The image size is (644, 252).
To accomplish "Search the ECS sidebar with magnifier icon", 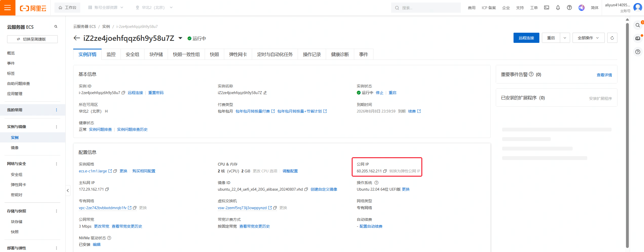I will (56, 27).
